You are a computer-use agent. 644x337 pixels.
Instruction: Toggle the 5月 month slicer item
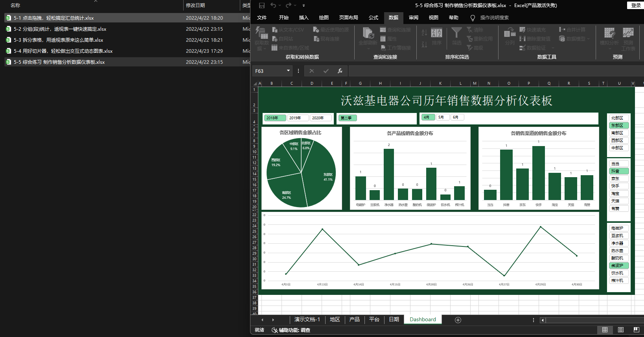442,117
